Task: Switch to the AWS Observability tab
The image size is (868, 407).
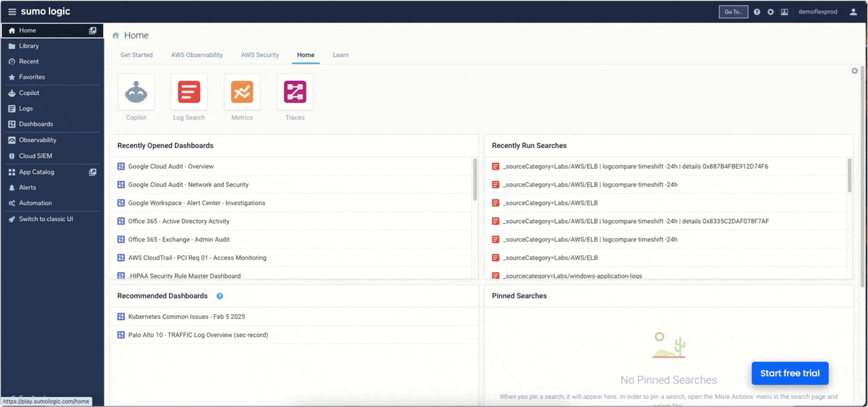Action: point(197,55)
